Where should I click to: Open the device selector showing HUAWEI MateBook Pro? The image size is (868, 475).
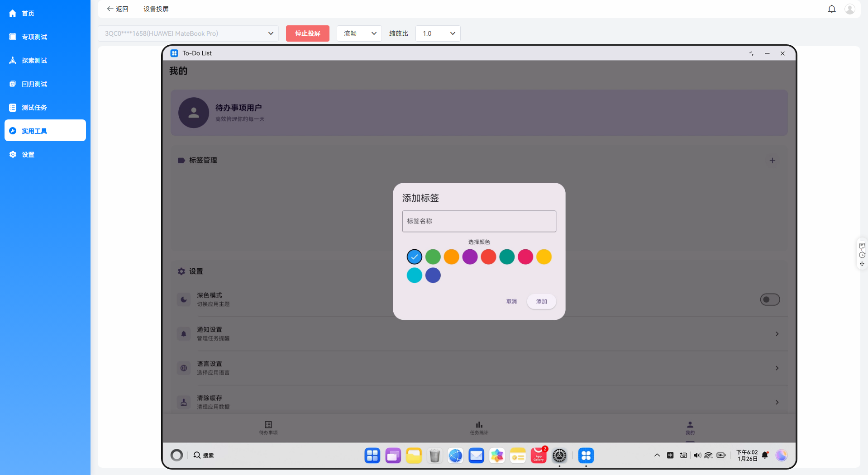click(x=188, y=33)
